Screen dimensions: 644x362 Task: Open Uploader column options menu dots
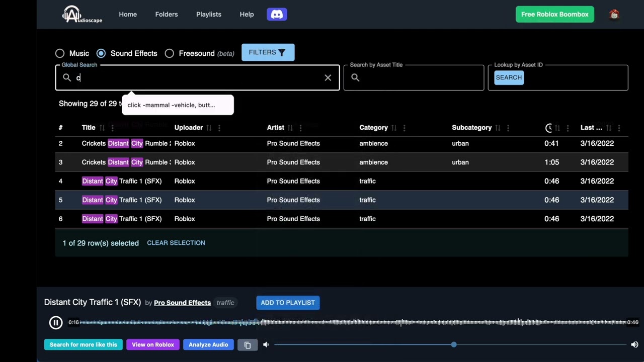pyautogui.click(x=219, y=128)
